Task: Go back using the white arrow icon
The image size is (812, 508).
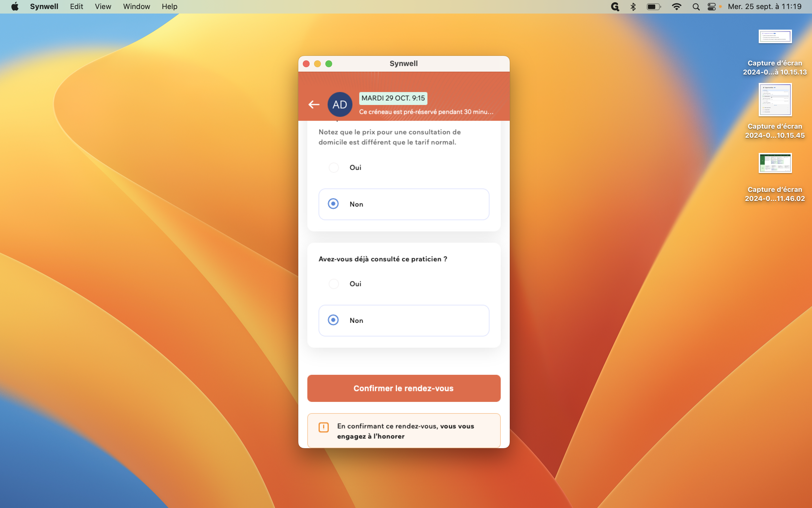Action: click(314, 104)
